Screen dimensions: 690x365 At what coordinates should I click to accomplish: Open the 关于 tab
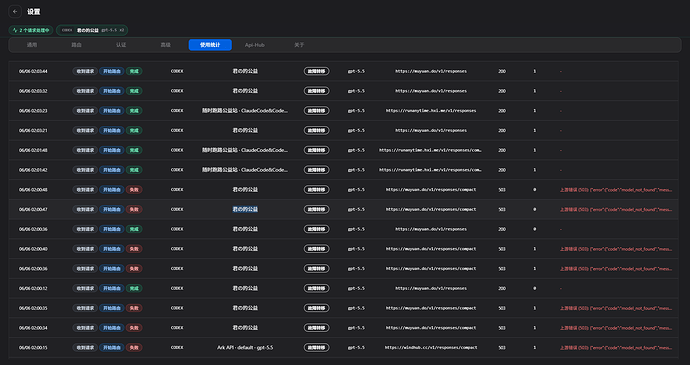[299, 45]
